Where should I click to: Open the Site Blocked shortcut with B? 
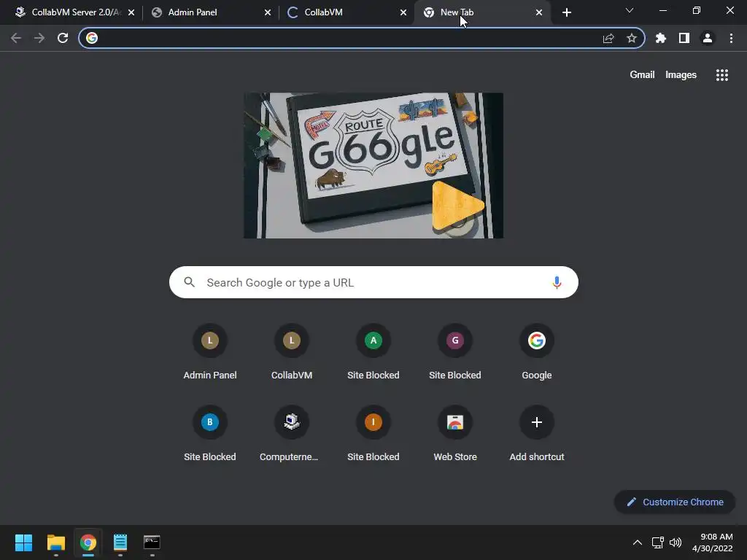210,434
